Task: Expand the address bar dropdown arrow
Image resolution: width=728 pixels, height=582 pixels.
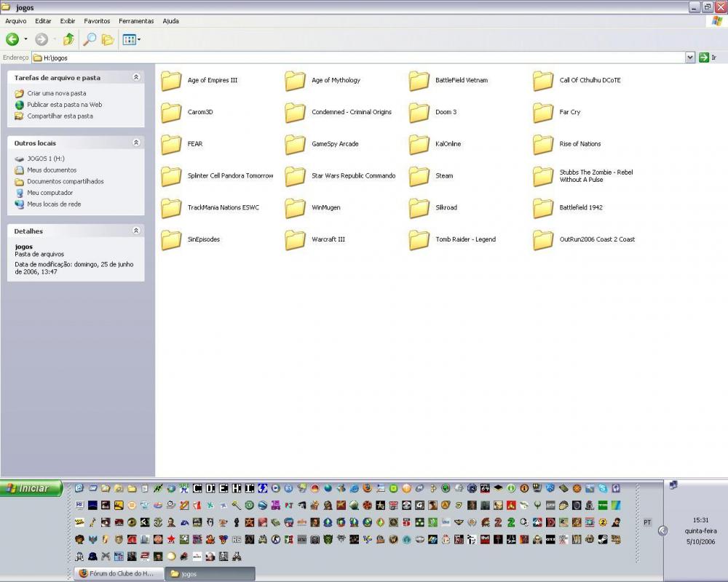Action: click(690, 57)
